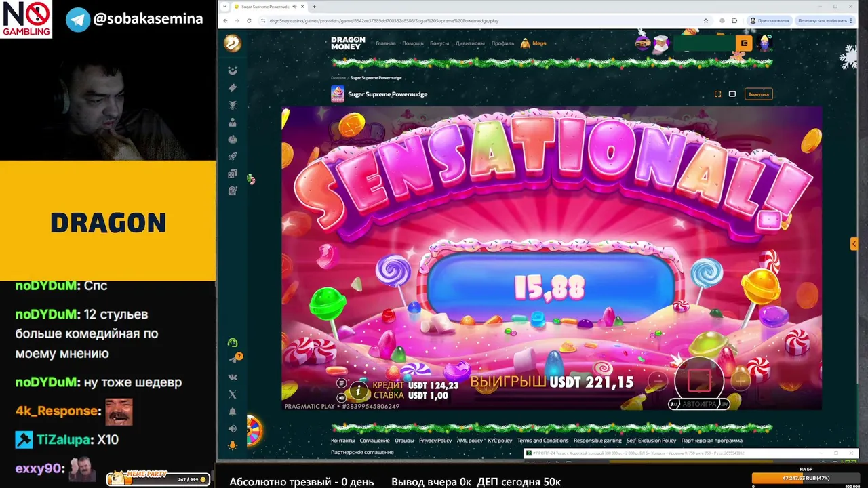Open notifications bell in sidebar
The height and width of the screenshot is (488, 868).
[x=233, y=411]
